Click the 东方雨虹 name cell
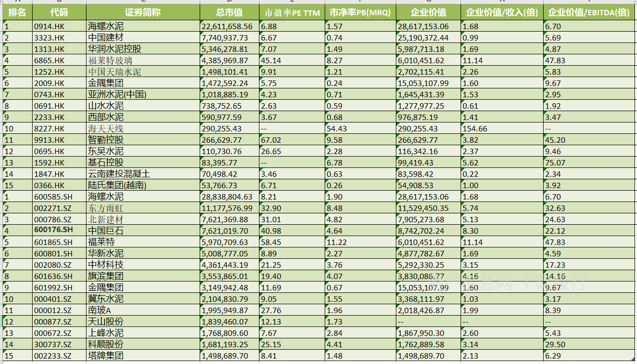 click(143, 208)
